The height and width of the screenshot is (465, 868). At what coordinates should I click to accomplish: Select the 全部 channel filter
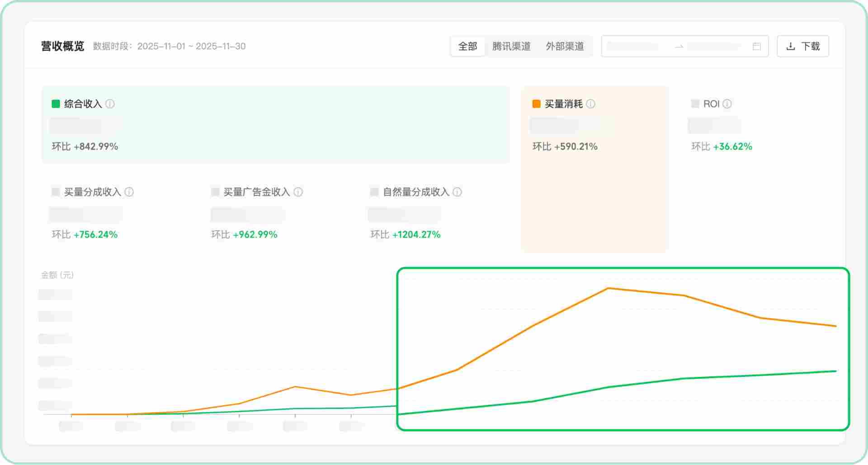click(467, 46)
